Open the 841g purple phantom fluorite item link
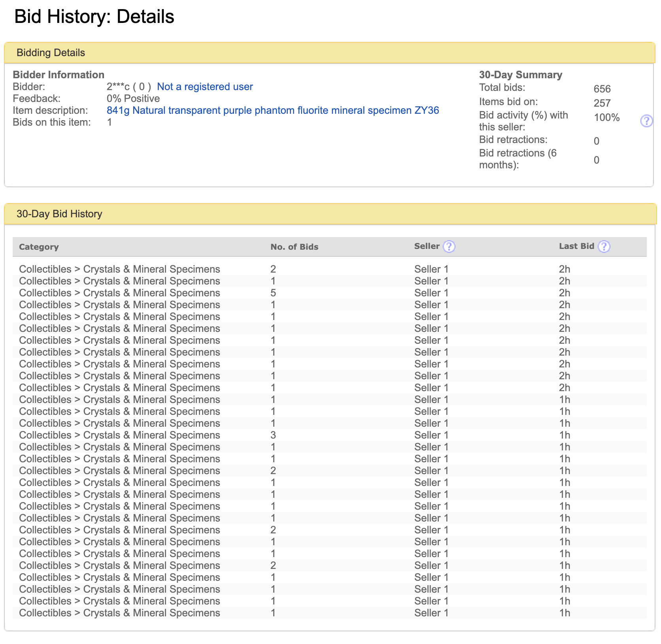The image size is (661, 644). pyautogui.click(x=273, y=111)
